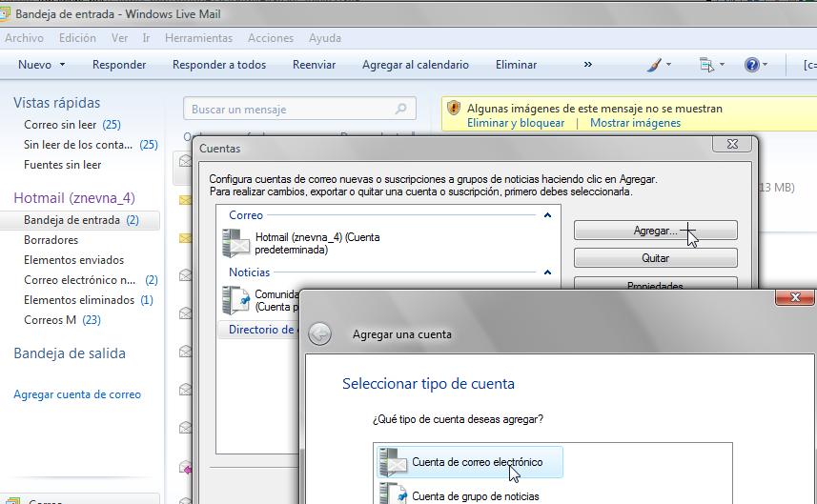Show more toolbar commands via chevron
Viewport: 817px width, 504px height.
588,65
